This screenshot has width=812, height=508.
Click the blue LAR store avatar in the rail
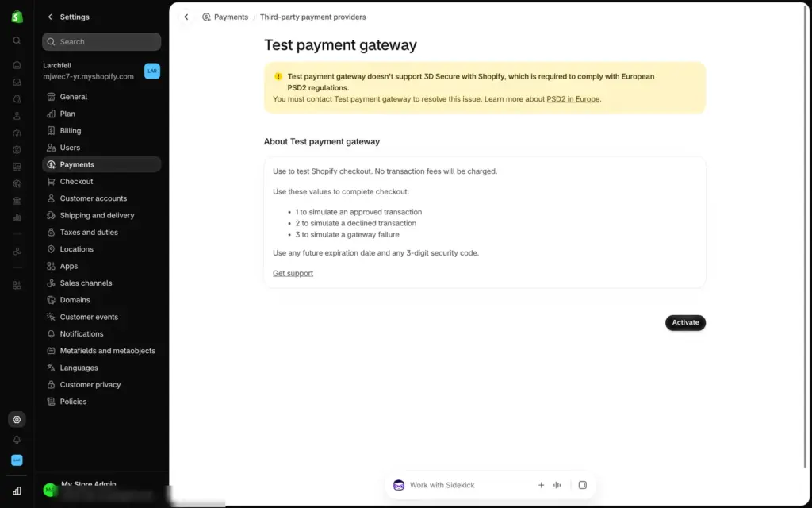click(x=17, y=460)
